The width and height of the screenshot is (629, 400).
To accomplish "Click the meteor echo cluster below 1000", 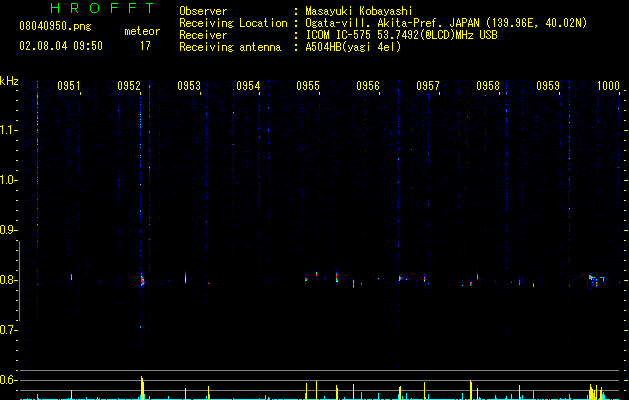I will point(596,280).
